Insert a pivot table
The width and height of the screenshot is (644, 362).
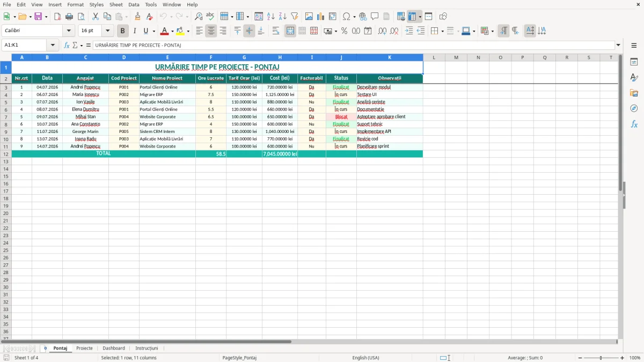333,17
